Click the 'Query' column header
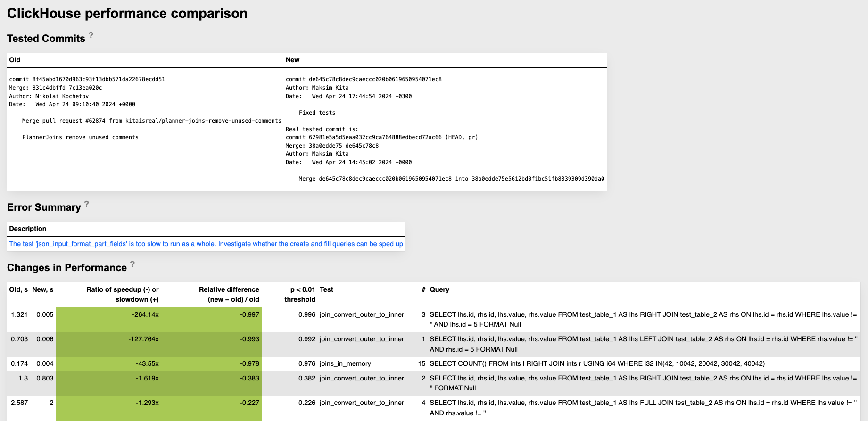This screenshot has height=421, width=868. [439, 289]
